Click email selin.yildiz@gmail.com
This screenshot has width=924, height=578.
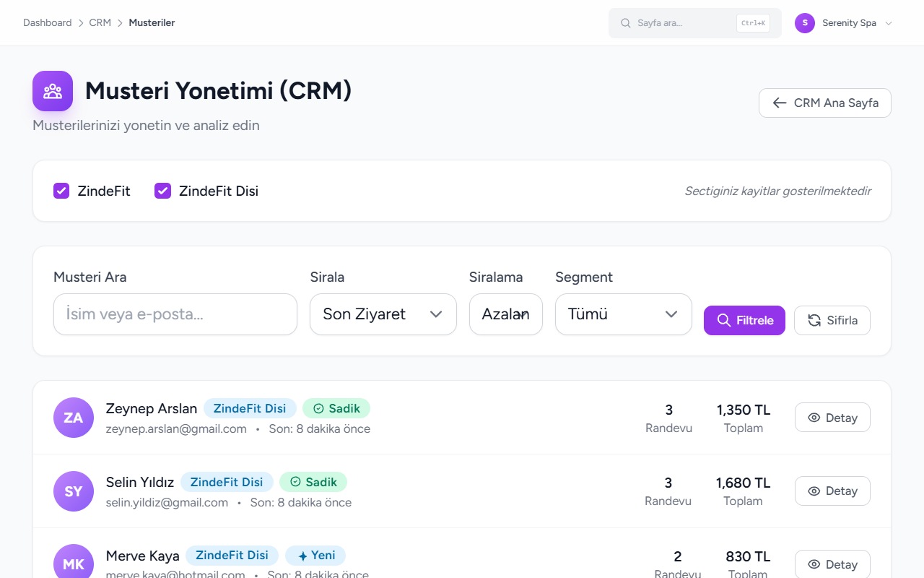[167, 502]
